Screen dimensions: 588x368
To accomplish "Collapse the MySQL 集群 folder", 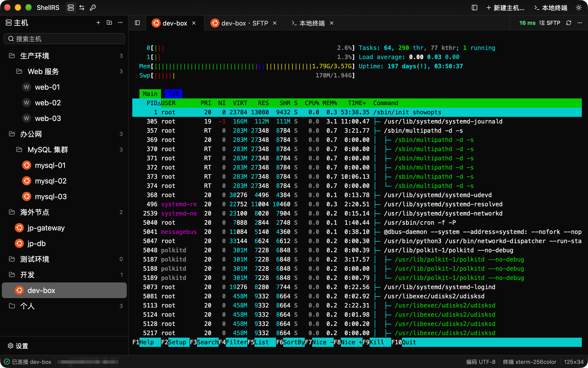I will coord(64,149).
